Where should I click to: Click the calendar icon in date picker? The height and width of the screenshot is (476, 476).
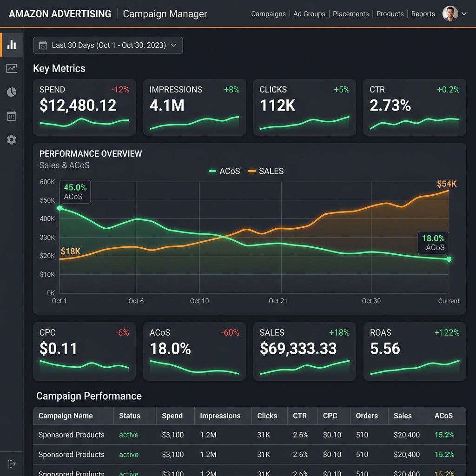pos(43,45)
